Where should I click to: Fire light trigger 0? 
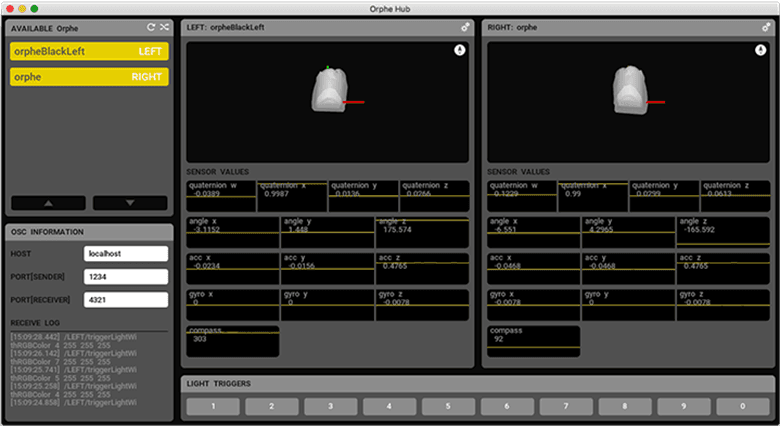743,406
